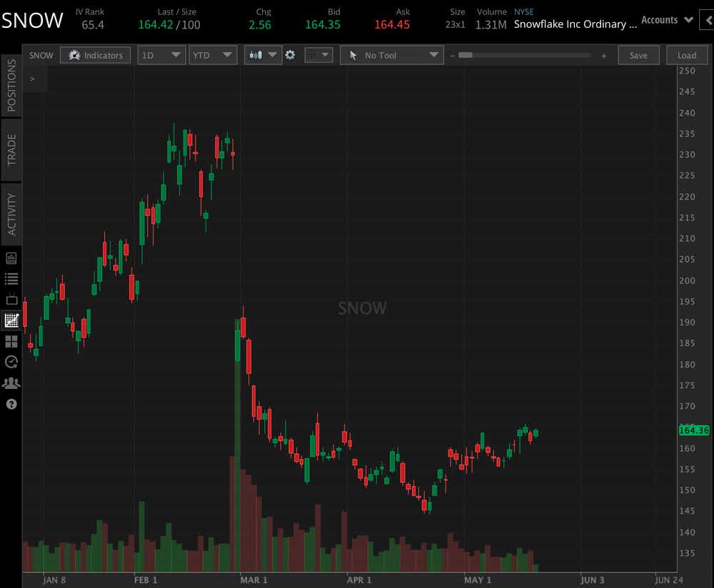Click the change value 2.56
714x588 pixels.
click(x=260, y=24)
